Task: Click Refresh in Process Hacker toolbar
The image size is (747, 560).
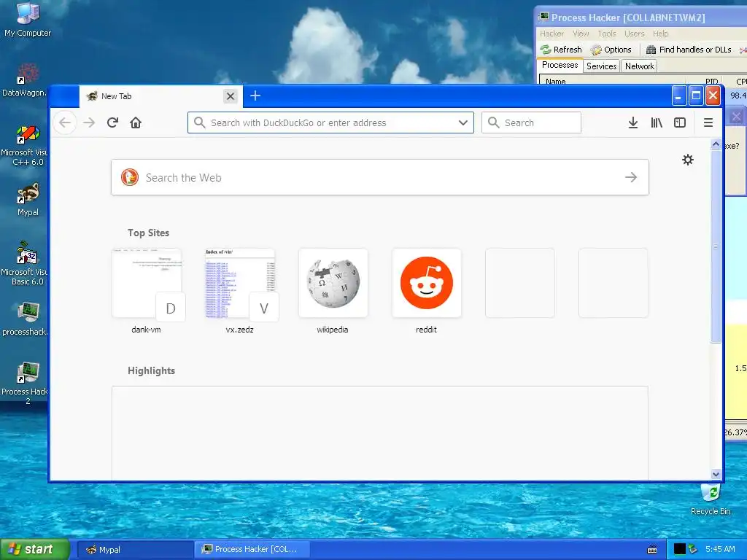Action: [561, 50]
